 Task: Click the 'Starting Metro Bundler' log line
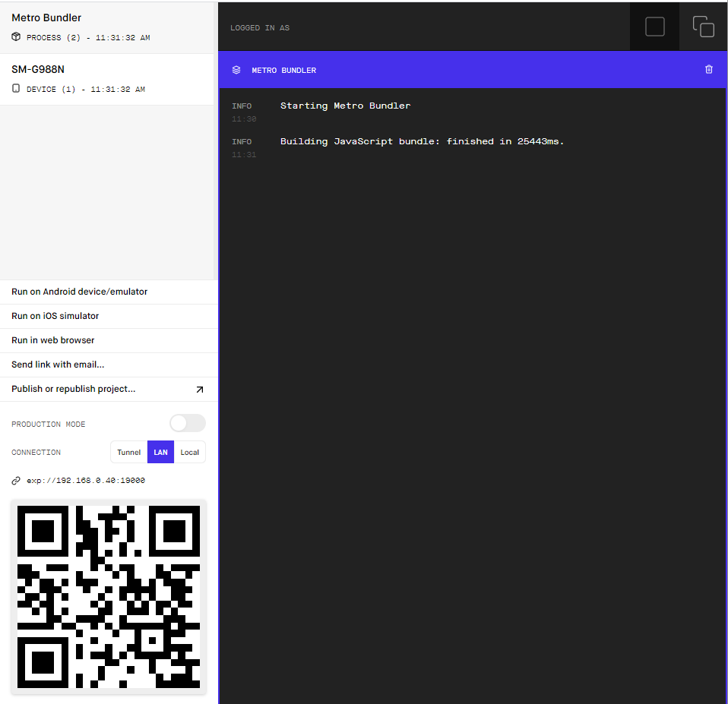(346, 106)
